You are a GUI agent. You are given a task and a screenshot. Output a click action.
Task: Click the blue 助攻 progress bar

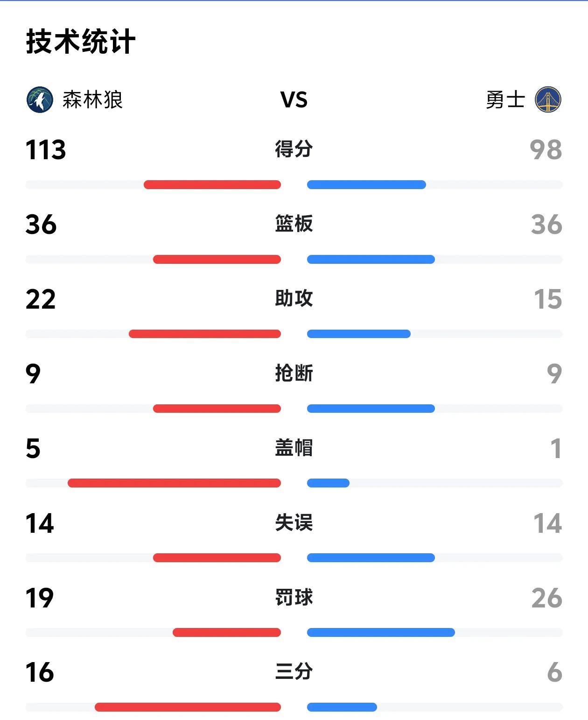pyautogui.click(x=359, y=334)
